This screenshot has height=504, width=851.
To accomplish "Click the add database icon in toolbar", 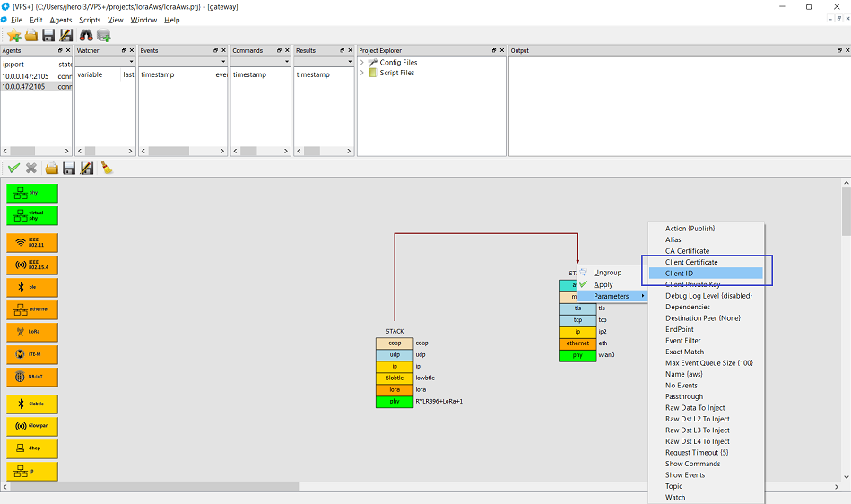I will [104, 35].
